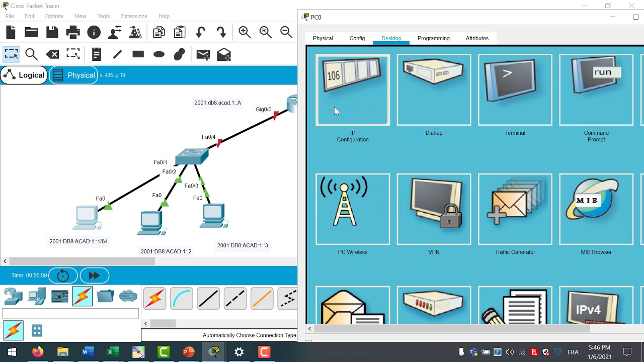Select the Place Note tool

pyautogui.click(x=97, y=54)
